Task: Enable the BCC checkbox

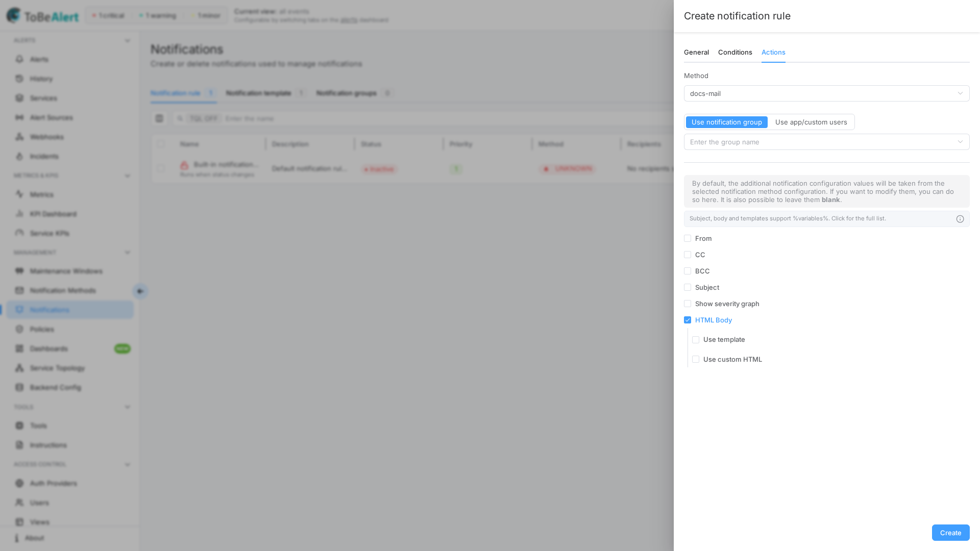Action: pyautogui.click(x=688, y=271)
